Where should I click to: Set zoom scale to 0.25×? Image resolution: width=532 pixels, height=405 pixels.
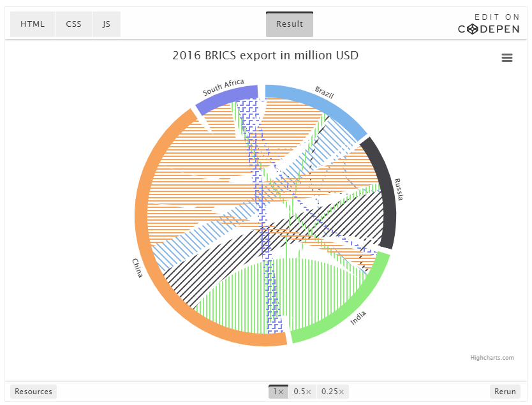pyautogui.click(x=332, y=392)
